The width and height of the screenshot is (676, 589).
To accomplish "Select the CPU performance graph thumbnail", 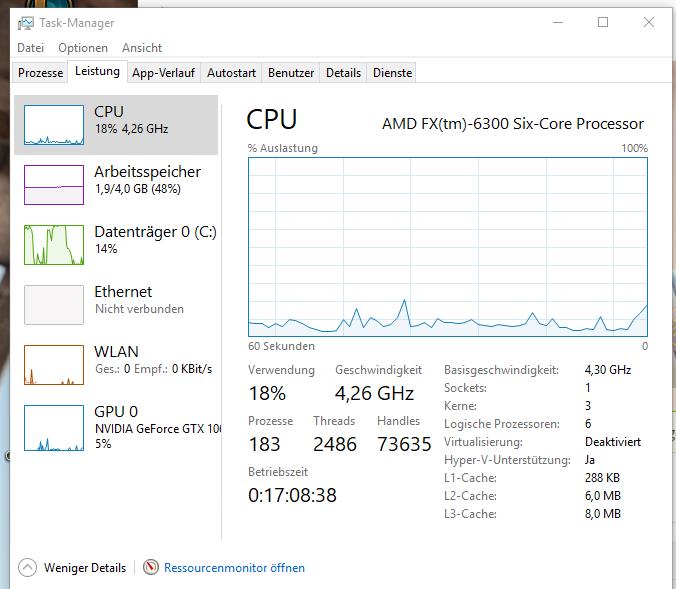I will (54, 125).
